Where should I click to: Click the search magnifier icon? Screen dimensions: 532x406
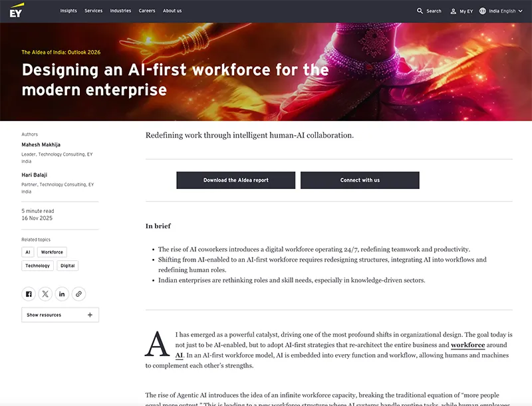click(x=420, y=11)
